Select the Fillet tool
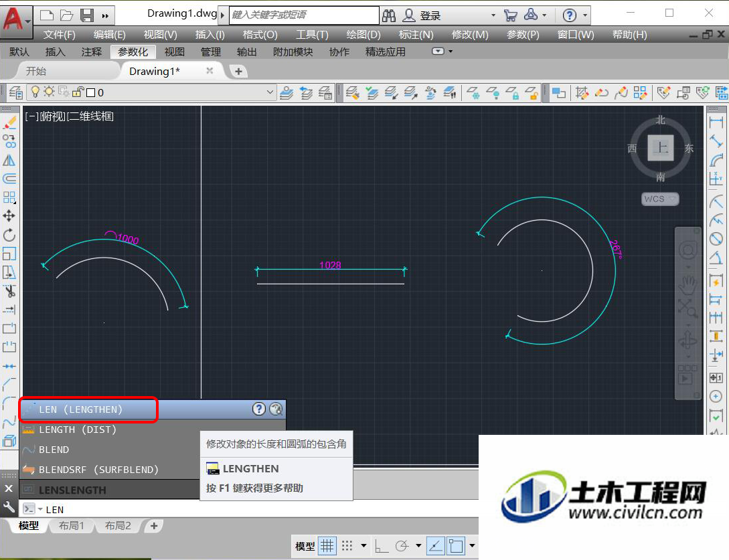The image size is (729, 560). (9, 403)
